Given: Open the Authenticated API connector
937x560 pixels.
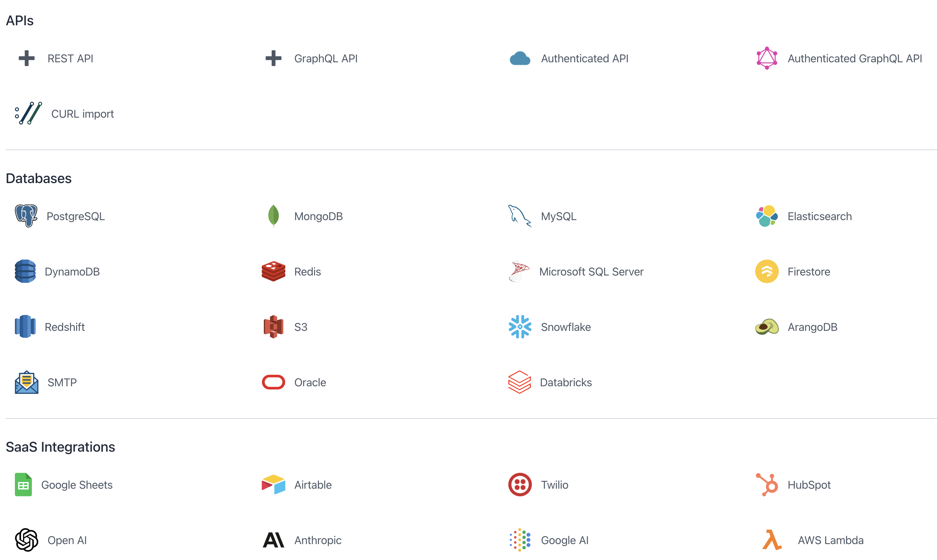Looking at the screenshot, I should 584,59.
